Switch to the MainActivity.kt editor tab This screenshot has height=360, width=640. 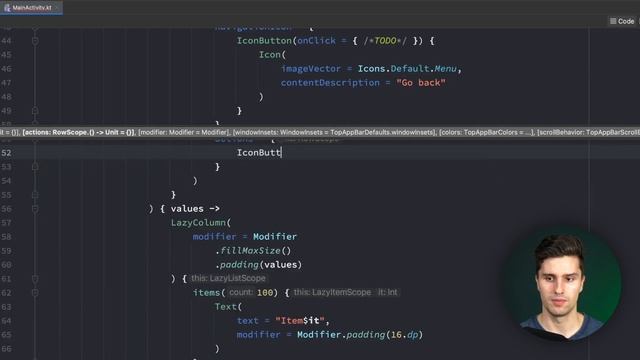(x=31, y=8)
